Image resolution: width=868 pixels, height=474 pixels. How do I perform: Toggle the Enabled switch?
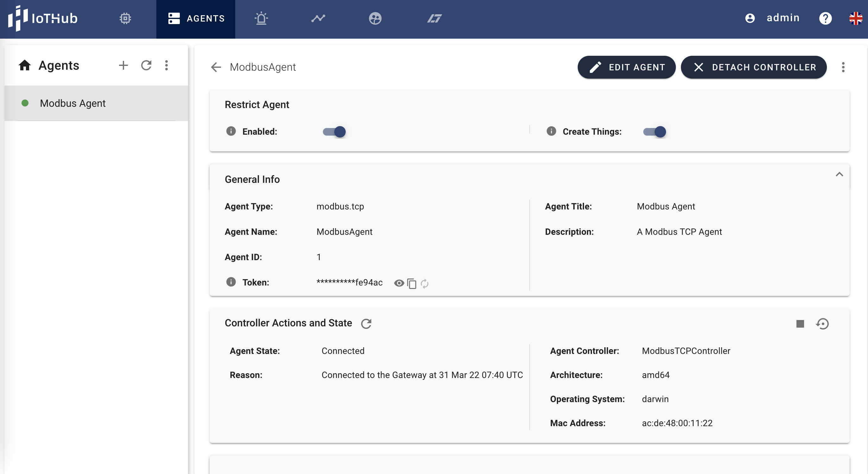pos(334,131)
